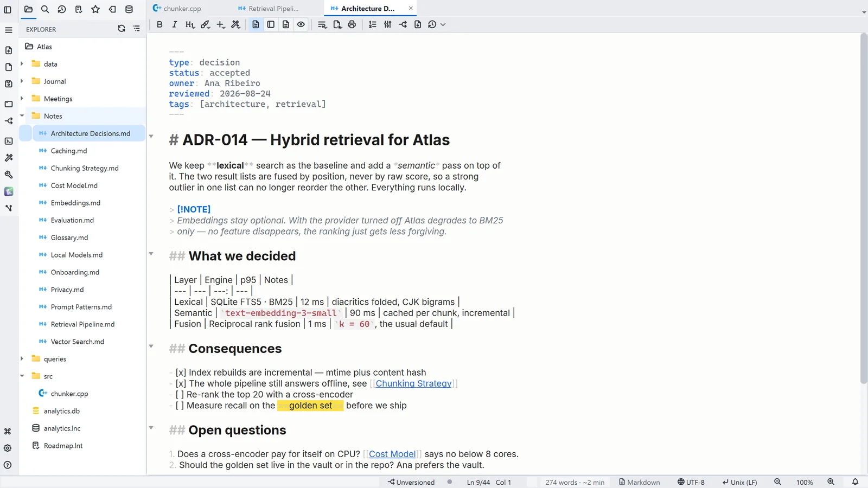868x488 pixels.
Task: Close the Architecture Decisions tab
Action: click(x=411, y=8)
